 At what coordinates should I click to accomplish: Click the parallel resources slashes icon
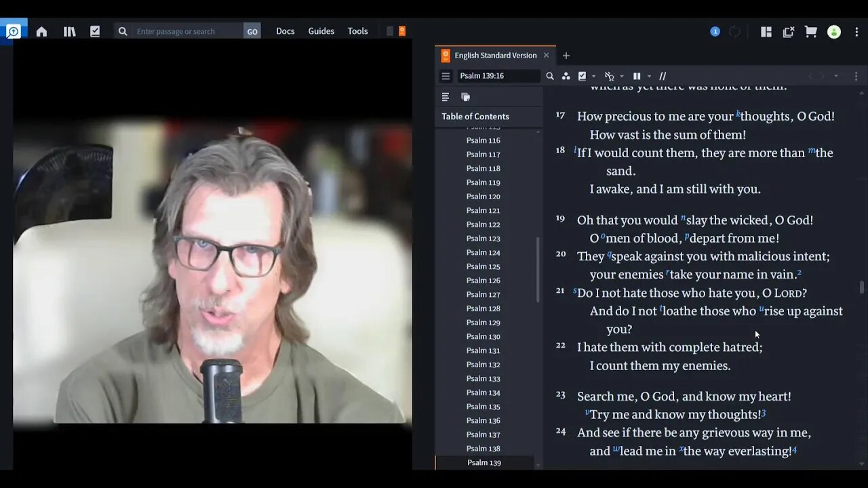tap(663, 76)
